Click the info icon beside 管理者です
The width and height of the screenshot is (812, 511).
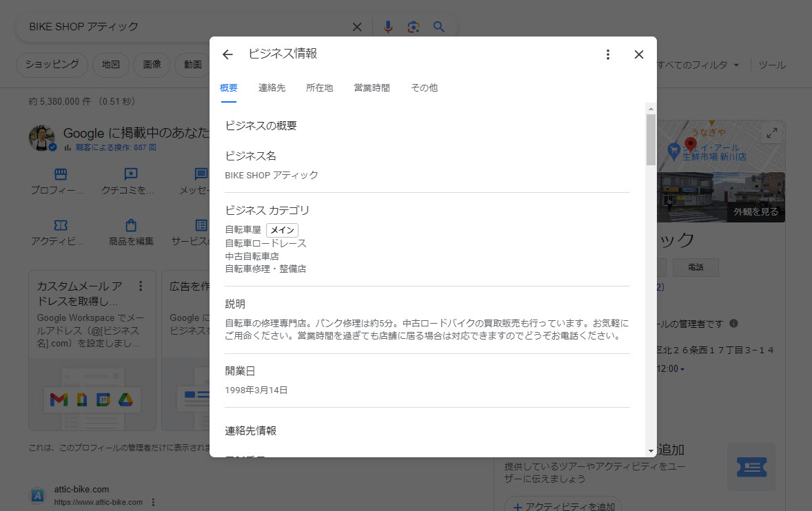point(734,324)
